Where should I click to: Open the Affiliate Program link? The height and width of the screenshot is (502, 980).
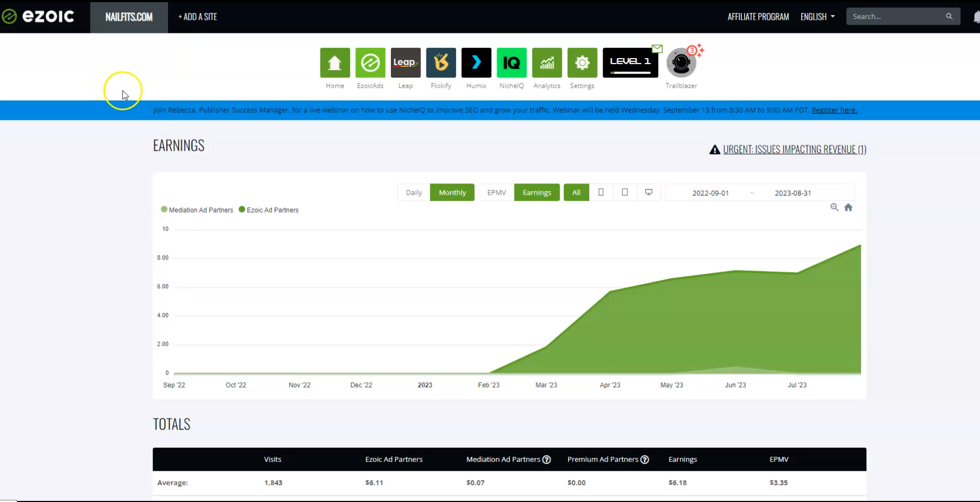758,17
